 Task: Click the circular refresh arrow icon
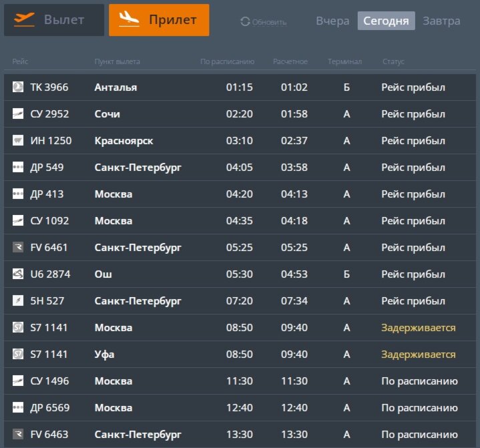(245, 22)
